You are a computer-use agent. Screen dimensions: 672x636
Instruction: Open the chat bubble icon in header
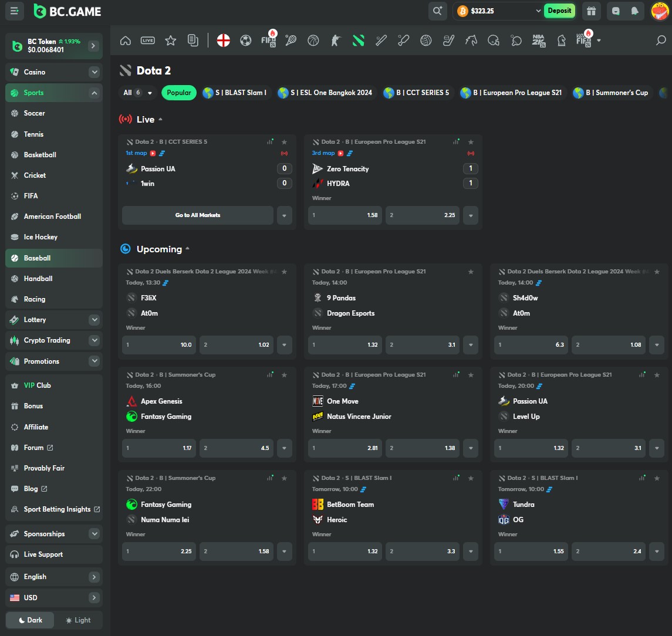(x=616, y=11)
